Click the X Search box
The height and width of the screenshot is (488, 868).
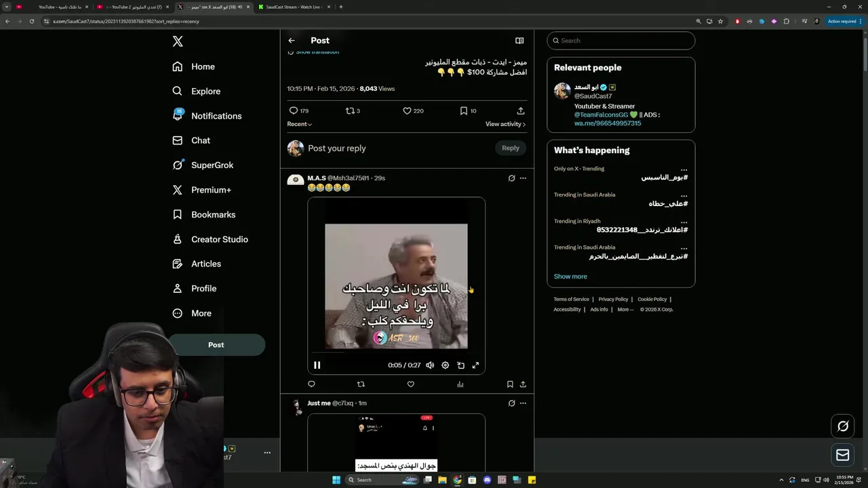(x=621, y=41)
